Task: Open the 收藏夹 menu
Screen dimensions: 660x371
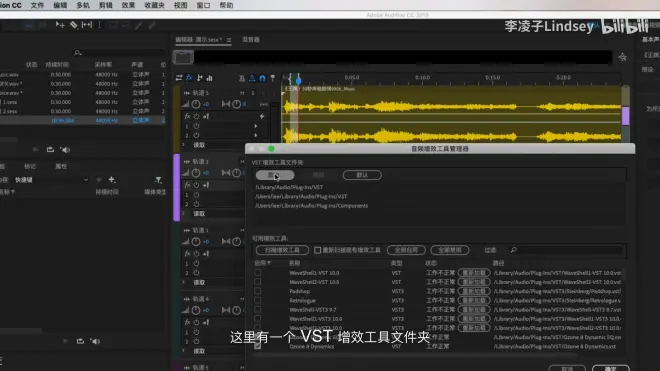Action: point(154,5)
